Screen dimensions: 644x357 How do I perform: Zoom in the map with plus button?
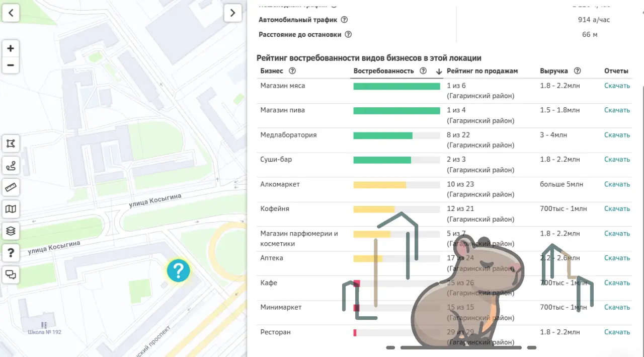[x=11, y=49]
